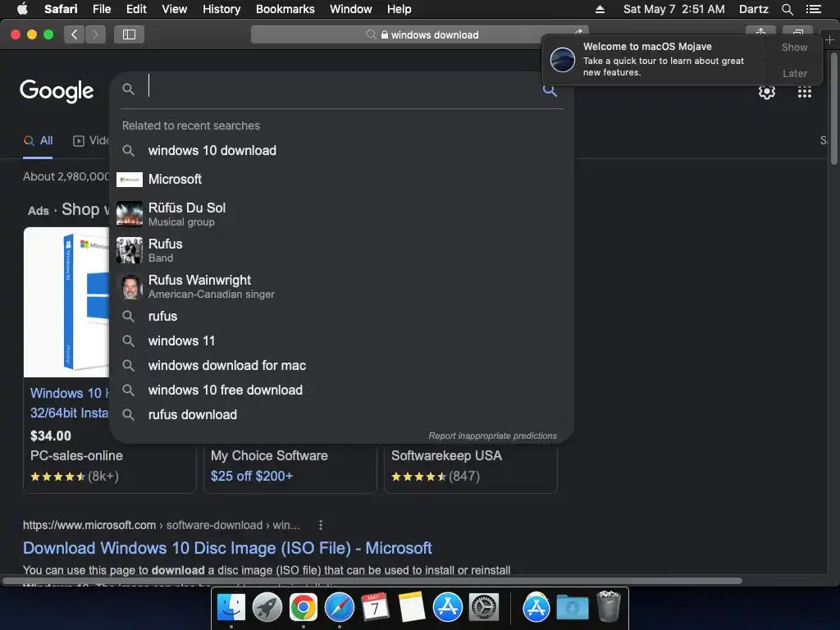840x630 pixels.
Task: Open the History menu
Action: pos(221,9)
